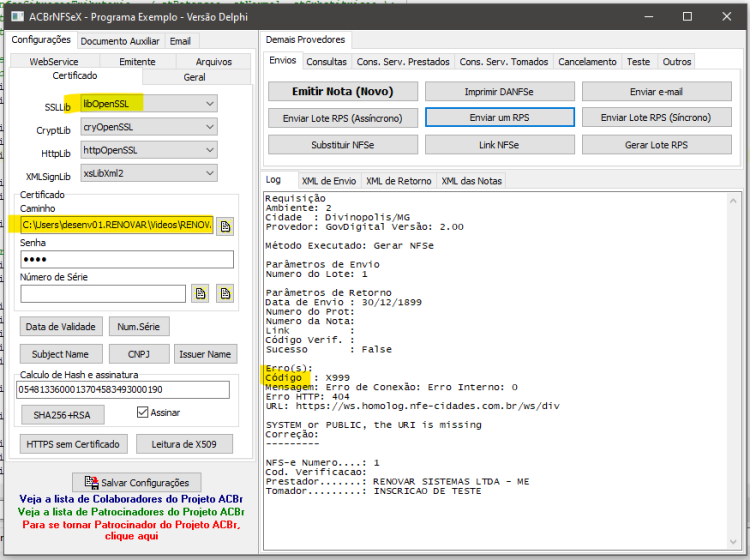Image resolution: width=750 pixels, height=560 pixels.
Task: Switch to the Consultas tab
Action: 326,62
